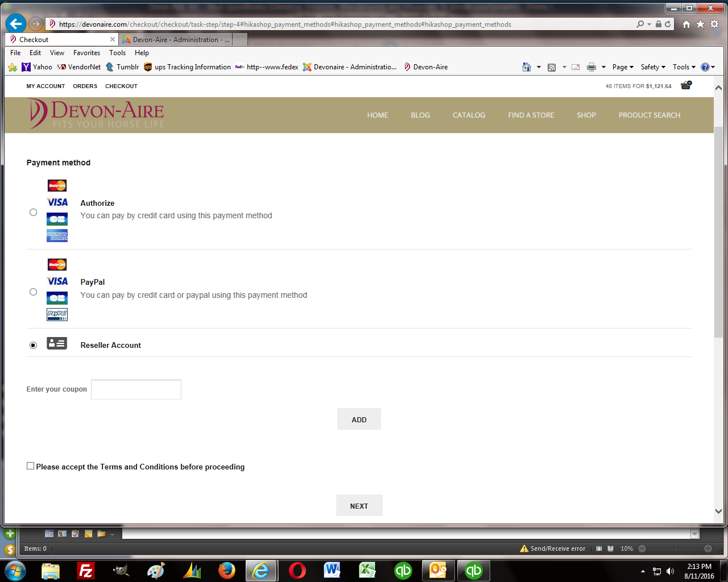
Task: Click the add-to-favorites-bar star icon
Action: point(13,67)
